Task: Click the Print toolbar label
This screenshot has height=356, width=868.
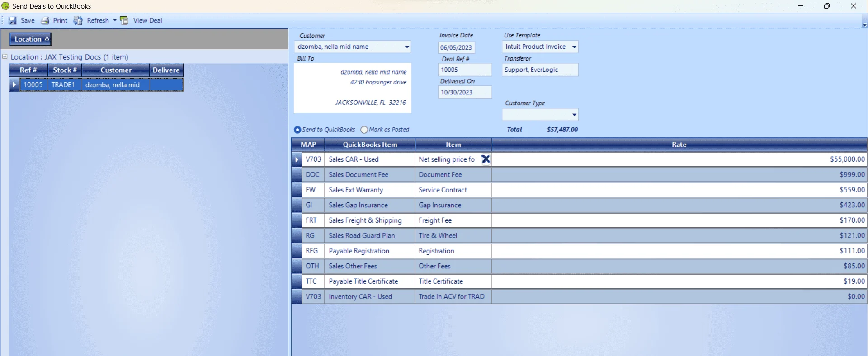Action: click(60, 21)
